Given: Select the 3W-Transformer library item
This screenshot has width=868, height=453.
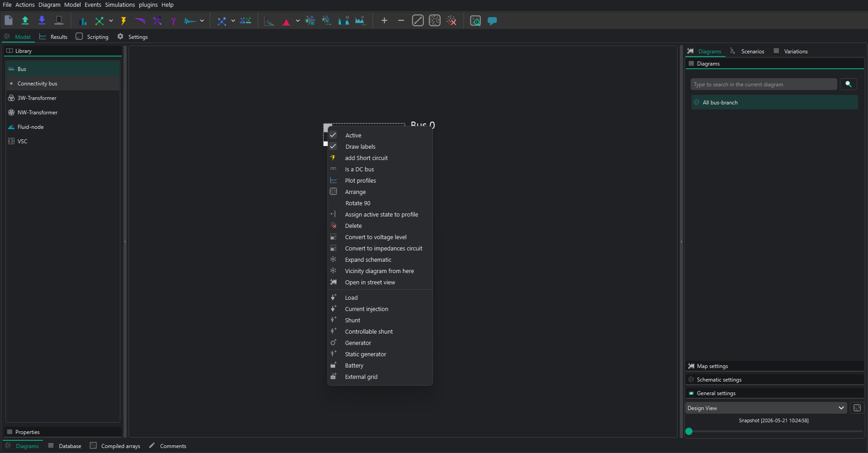Looking at the screenshot, I should click(63, 98).
